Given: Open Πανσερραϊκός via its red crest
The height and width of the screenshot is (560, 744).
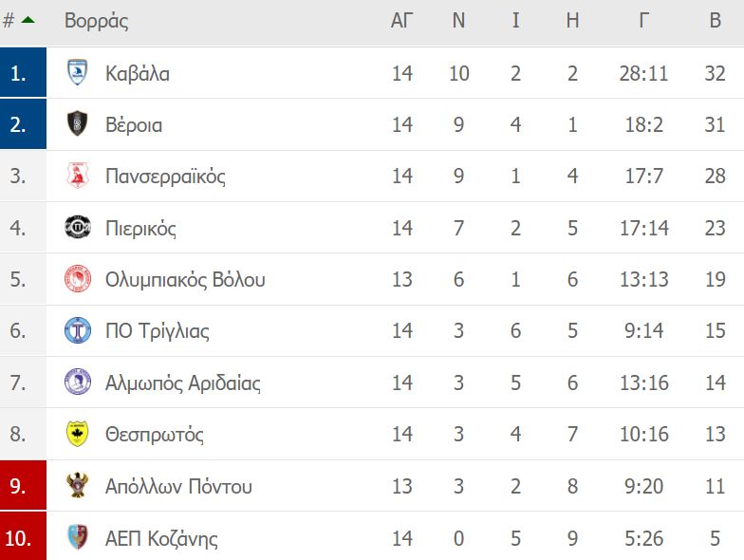Looking at the screenshot, I should point(78,175).
